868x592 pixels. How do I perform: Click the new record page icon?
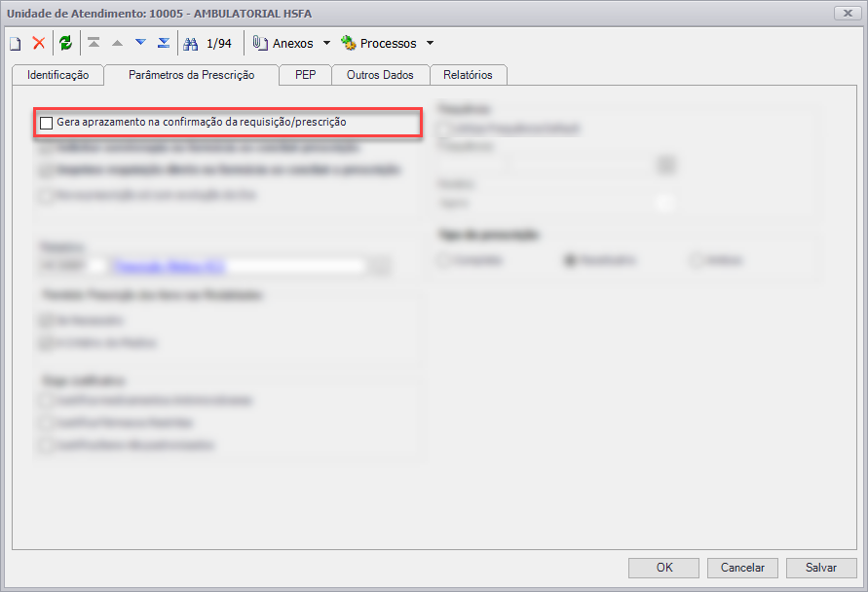(x=16, y=43)
